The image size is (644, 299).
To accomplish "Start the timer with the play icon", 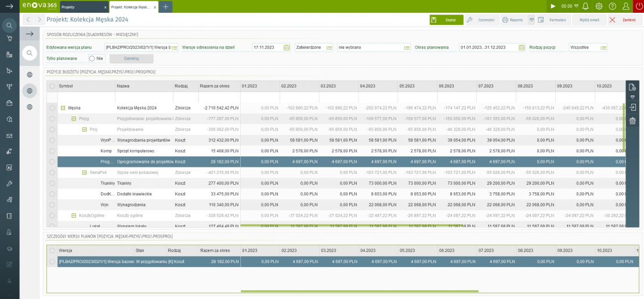I will point(553,6).
